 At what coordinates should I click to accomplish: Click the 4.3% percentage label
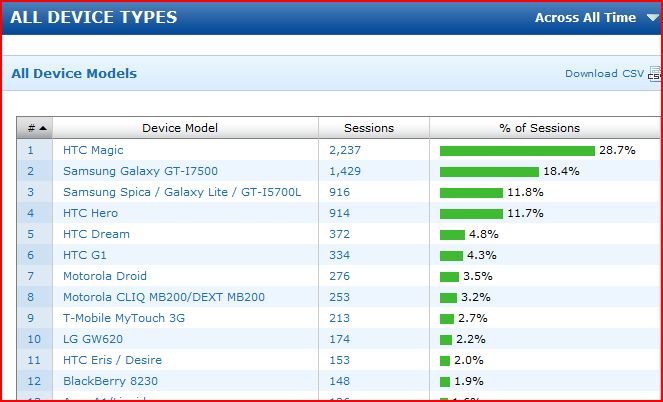click(x=482, y=255)
